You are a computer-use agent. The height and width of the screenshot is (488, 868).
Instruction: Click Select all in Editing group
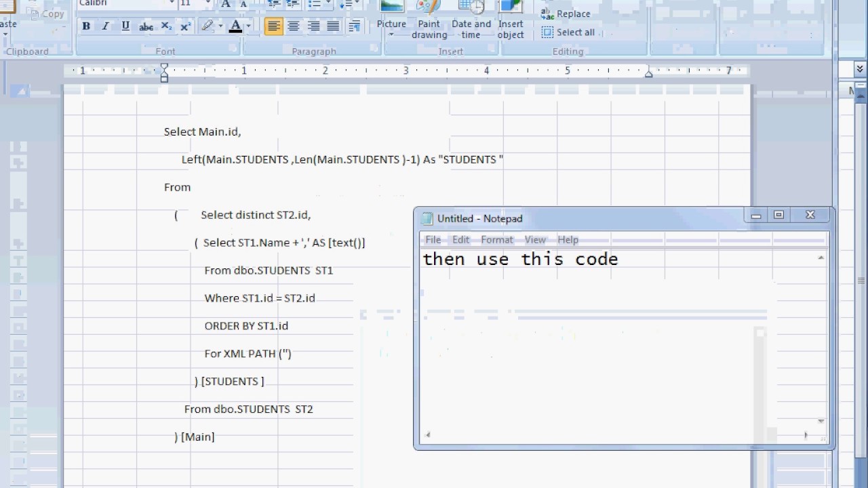[x=568, y=32]
